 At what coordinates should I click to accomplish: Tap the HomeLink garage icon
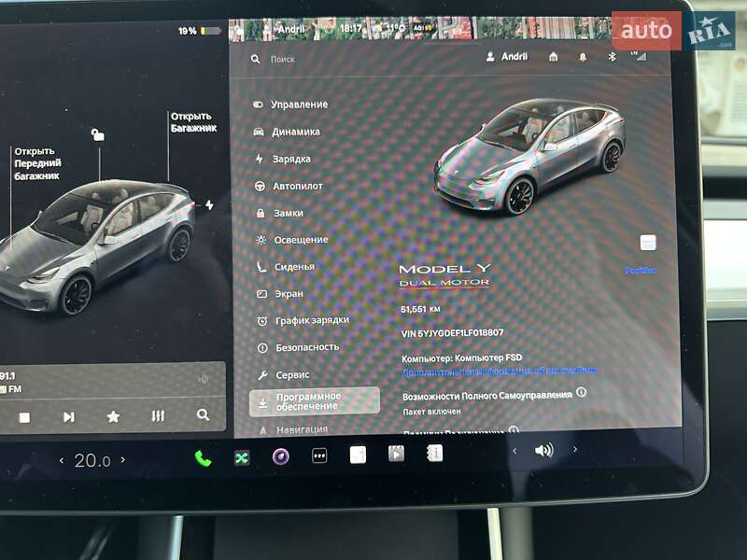553,57
